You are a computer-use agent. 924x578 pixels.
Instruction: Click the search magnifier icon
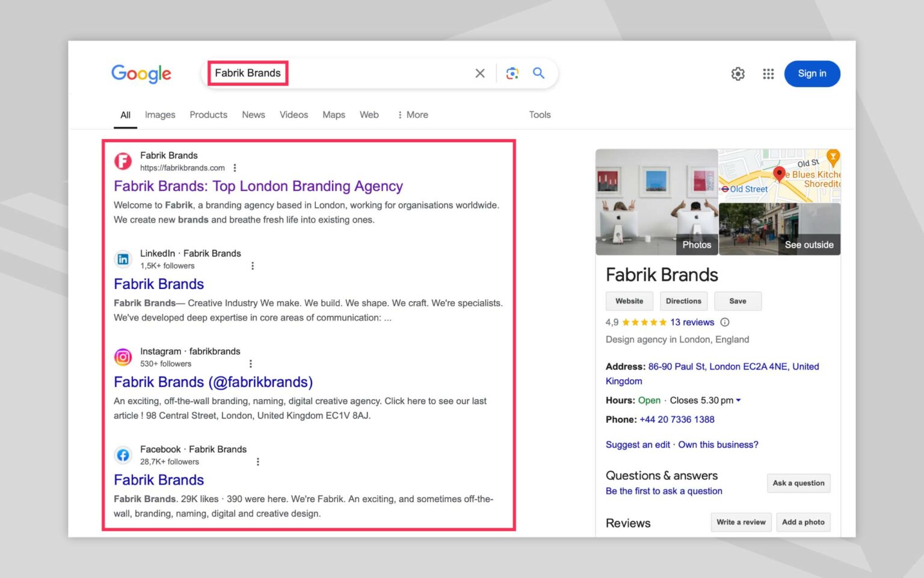click(538, 73)
